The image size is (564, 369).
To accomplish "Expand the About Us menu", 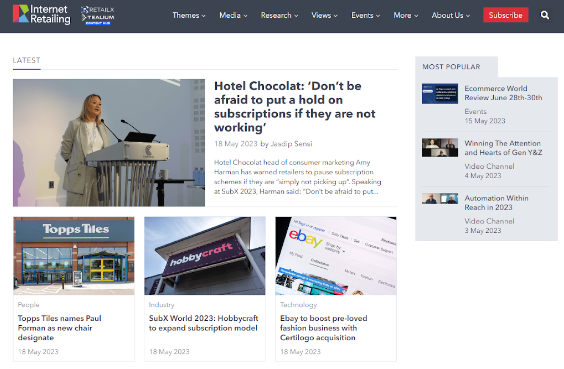I will pos(451,15).
